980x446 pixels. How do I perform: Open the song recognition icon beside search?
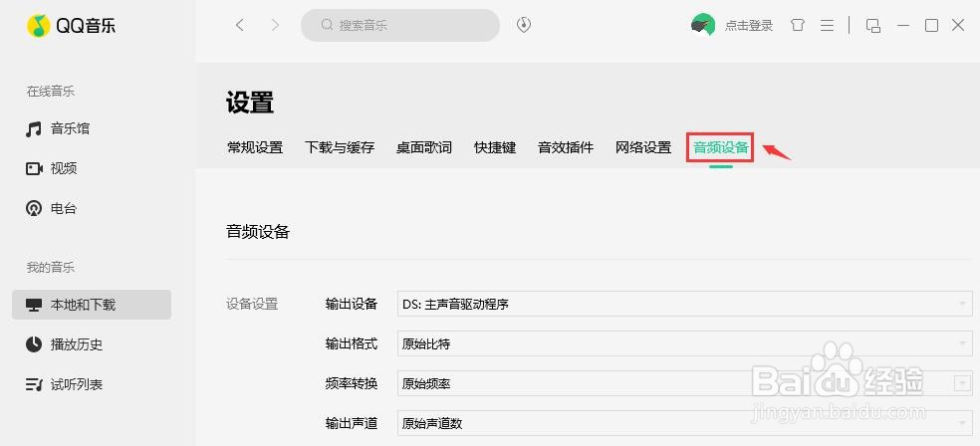click(524, 25)
